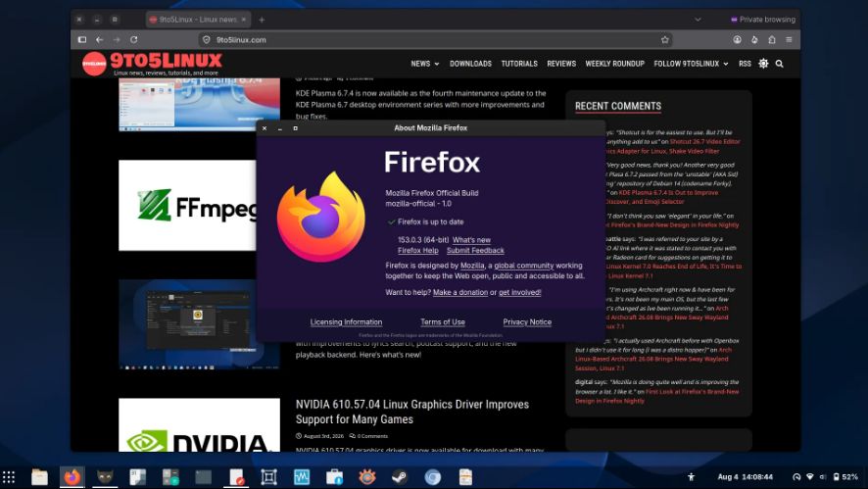Click What's new link in About dialog
Image resolution: width=868 pixels, height=489 pixels.
pyautogui.click(x=471, y=240)
